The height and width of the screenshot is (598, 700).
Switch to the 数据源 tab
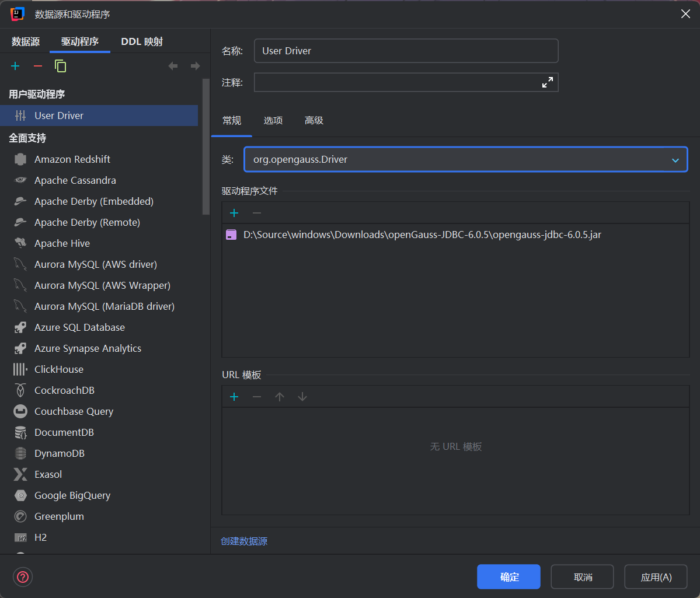click(x=26, y=41)
